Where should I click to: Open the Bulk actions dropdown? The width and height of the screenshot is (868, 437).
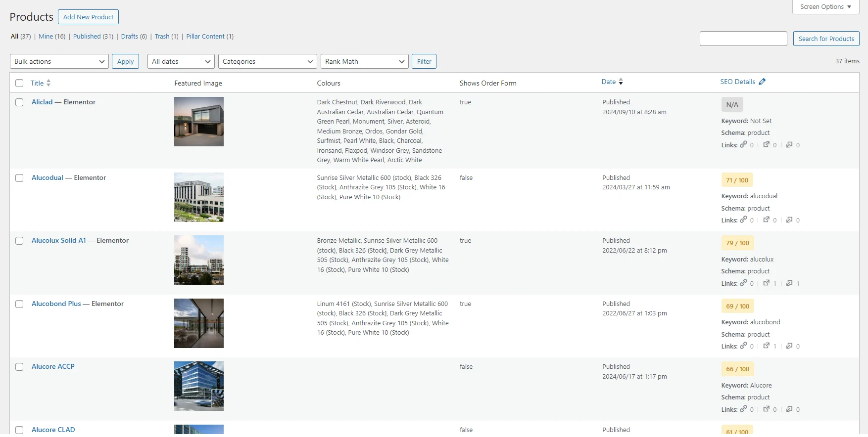tap(59, 61)
